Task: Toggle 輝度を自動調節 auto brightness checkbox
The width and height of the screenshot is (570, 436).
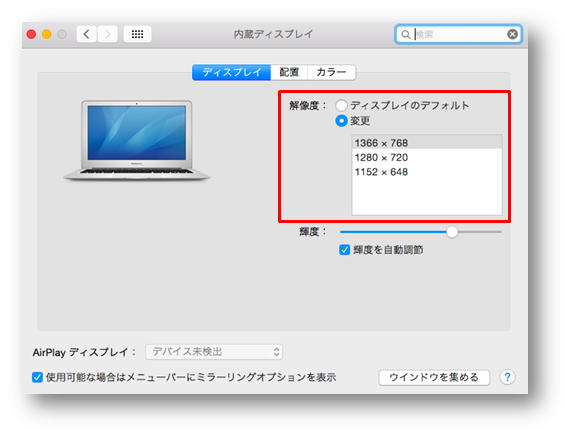Action: [344, 250]
